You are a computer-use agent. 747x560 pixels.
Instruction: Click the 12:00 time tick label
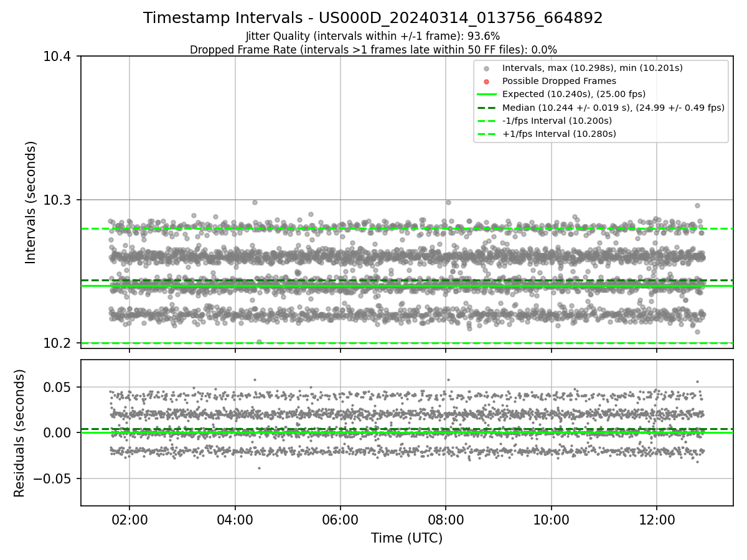click(657, 520)
